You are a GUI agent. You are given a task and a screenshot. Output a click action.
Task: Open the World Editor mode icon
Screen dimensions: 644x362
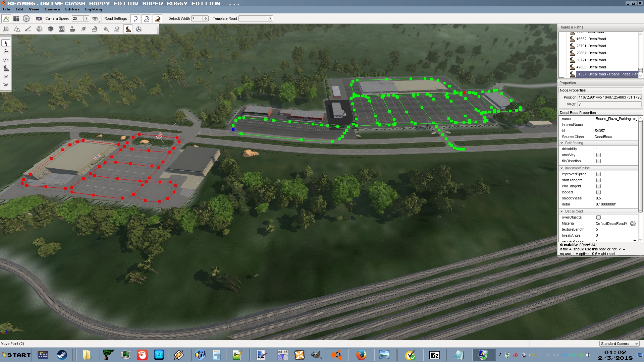[x=6, y=18]
